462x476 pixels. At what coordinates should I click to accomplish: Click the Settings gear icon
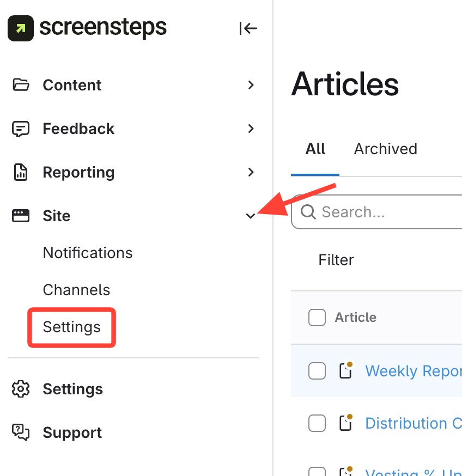(x=21, y=389)
